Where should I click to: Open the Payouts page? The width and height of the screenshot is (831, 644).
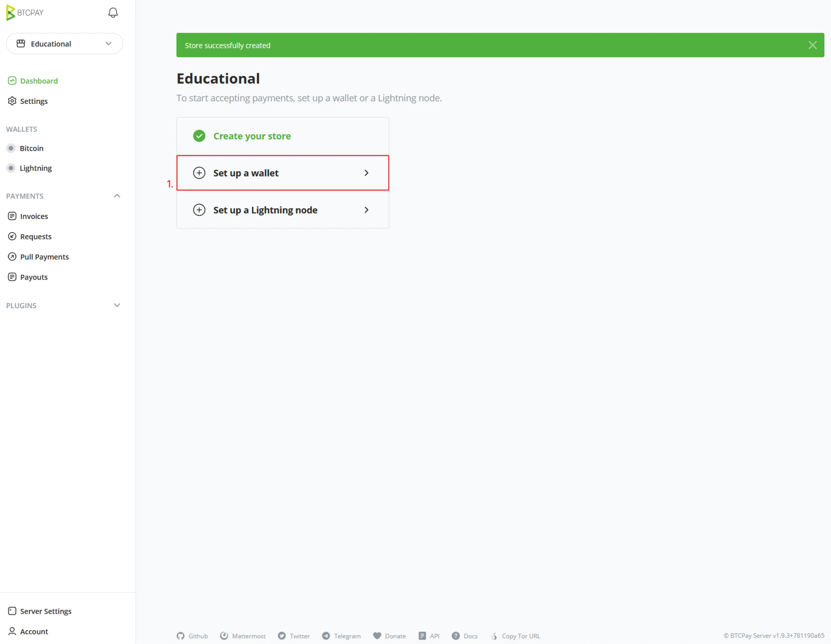[34, 277]
